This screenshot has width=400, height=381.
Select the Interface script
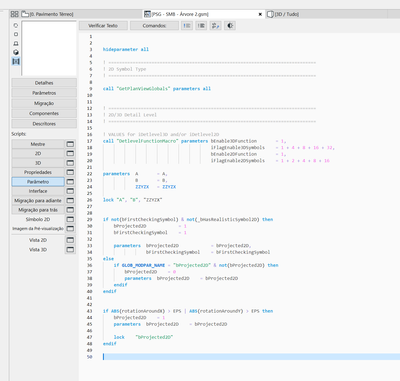[x=38, y=191]
